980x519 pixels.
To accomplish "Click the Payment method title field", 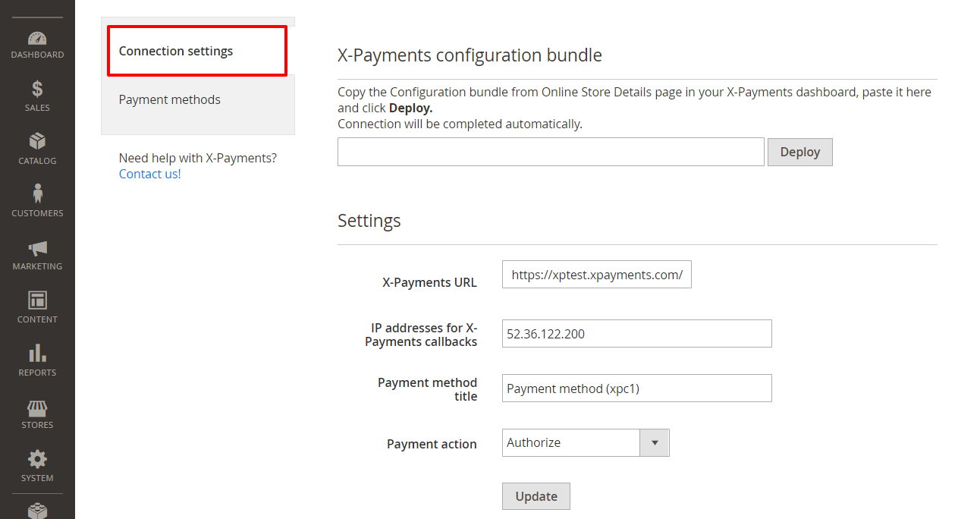I will click(637, 388).
